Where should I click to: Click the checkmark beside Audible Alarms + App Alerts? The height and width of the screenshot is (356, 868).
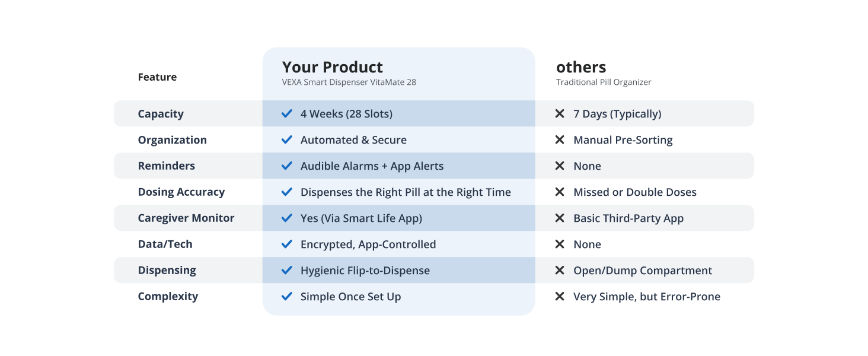click(x=287, y=166)
